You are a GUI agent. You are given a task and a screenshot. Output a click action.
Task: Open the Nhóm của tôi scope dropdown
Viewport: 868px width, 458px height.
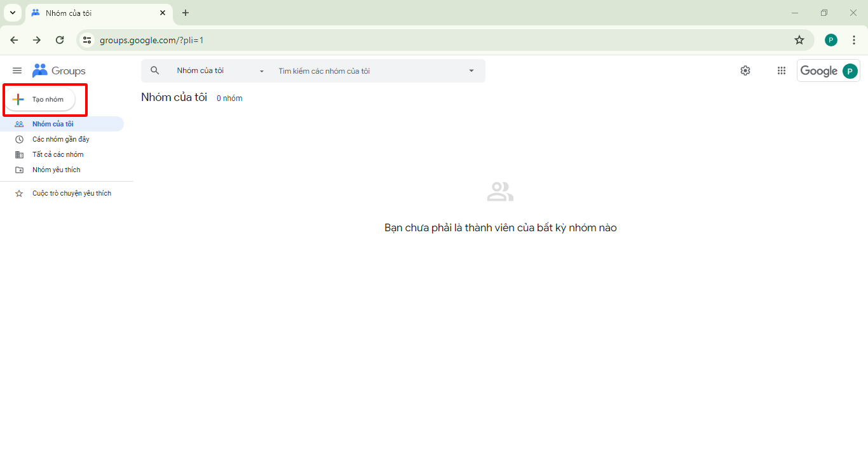point(220,71)
